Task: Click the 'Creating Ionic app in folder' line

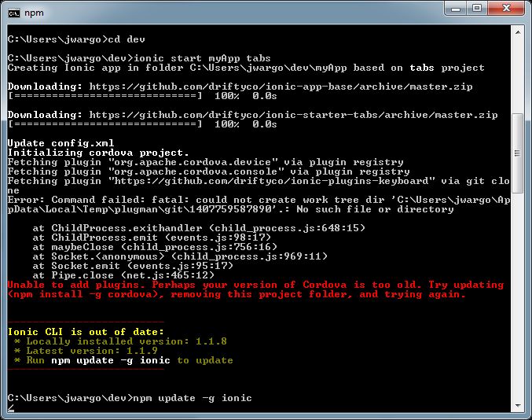Action: click(x=246, y=68)
